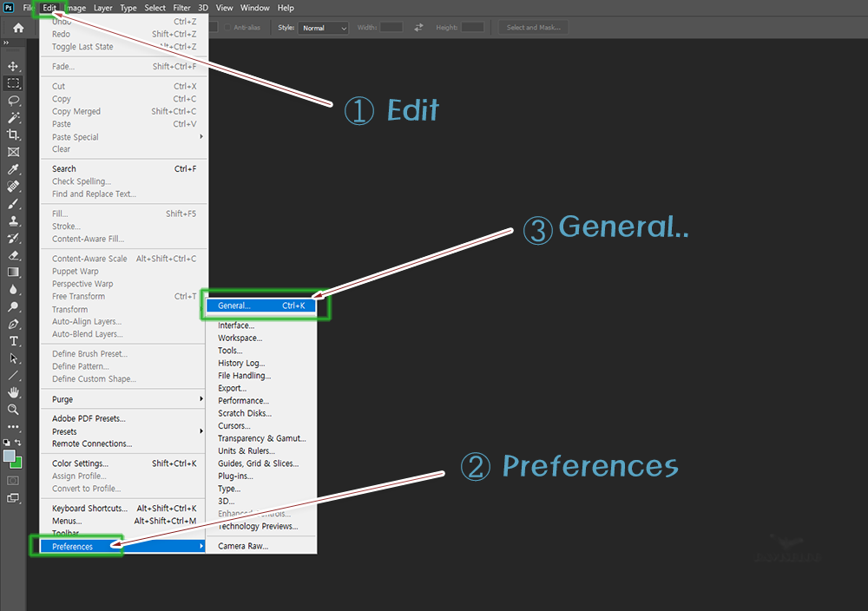The image size is (868, 611).
Task: Choose Remote Connections in Edit menu
Action: pyautogui.click(x=124, y=443)
